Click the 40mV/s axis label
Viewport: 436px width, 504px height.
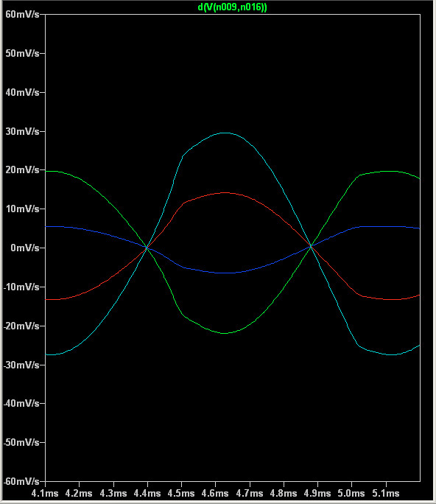22,93
